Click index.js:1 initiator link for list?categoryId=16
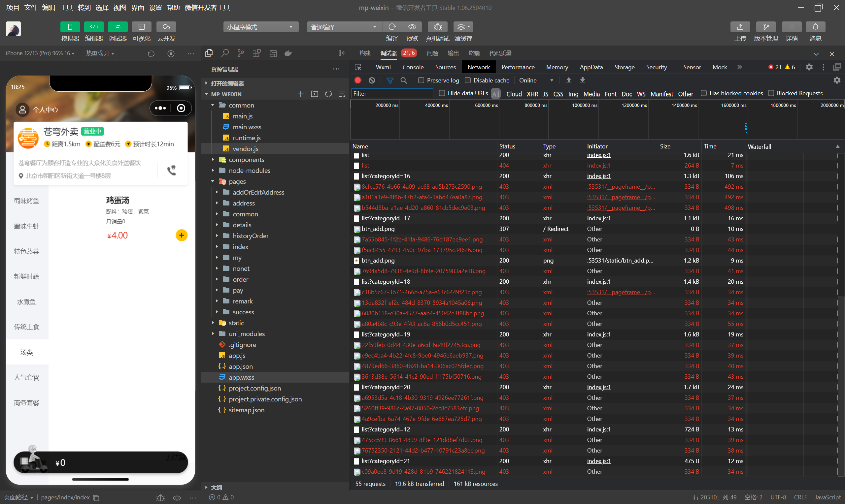 [598, 176]
